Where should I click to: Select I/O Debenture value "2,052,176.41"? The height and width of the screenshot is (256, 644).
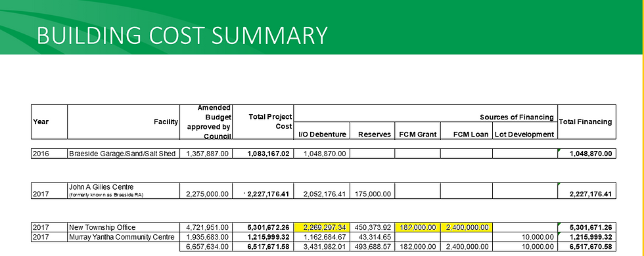[x=325, y=194]
